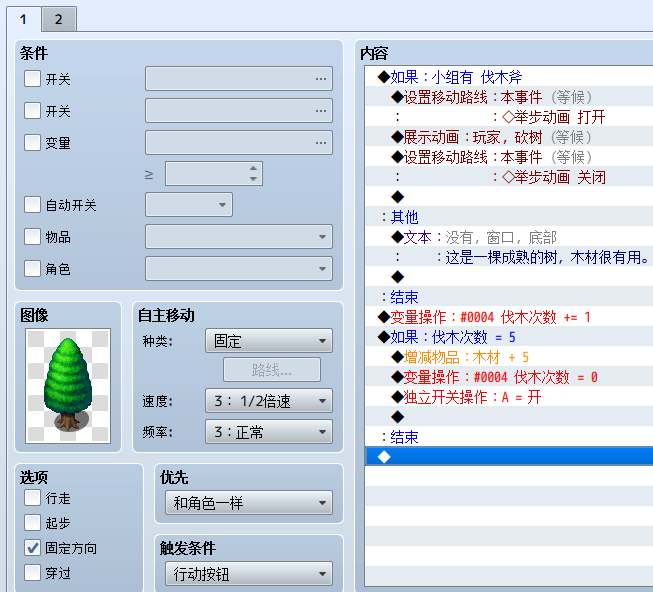Viewport: 653px width, 592px height.
Task: Tick the 自动开关 condition checkbox
Action: coord(32,205)
